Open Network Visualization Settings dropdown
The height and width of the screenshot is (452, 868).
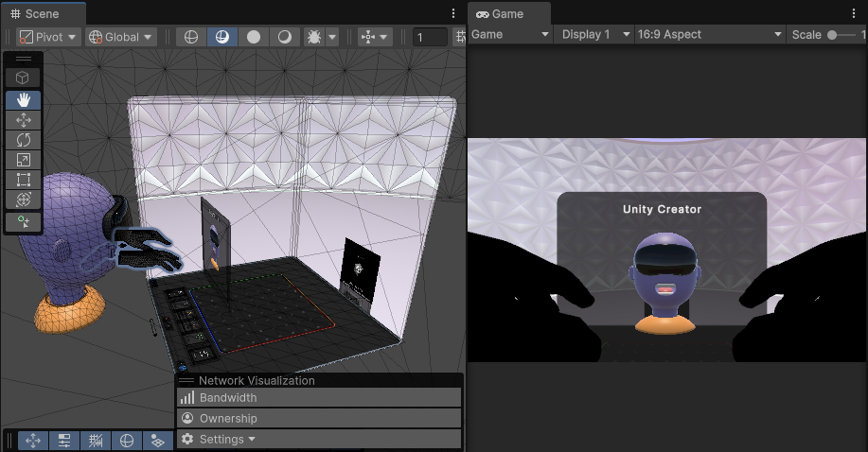coord(319,440)
